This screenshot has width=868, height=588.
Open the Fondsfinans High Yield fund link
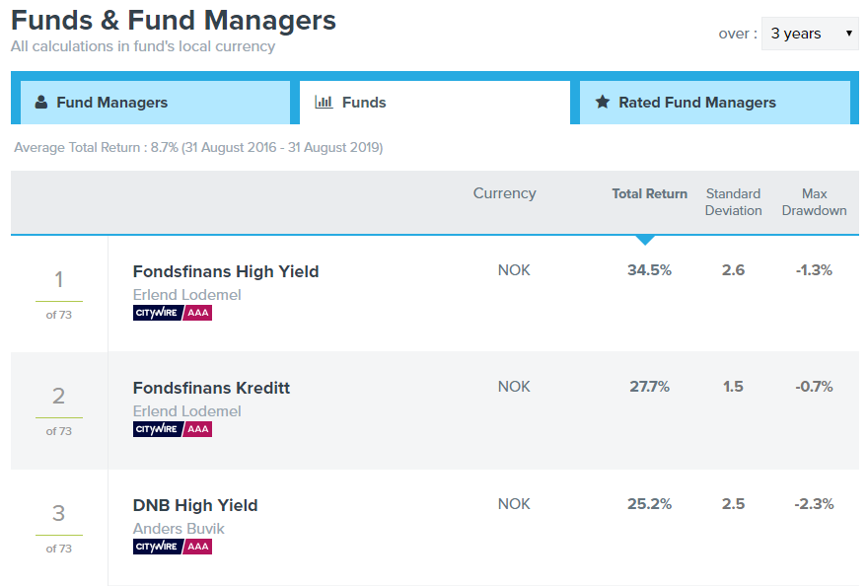point(226,271)
